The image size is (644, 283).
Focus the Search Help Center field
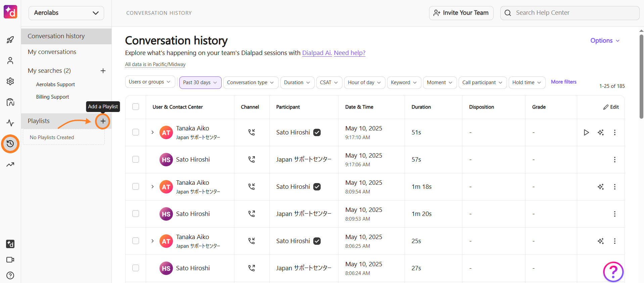[569, 13]
